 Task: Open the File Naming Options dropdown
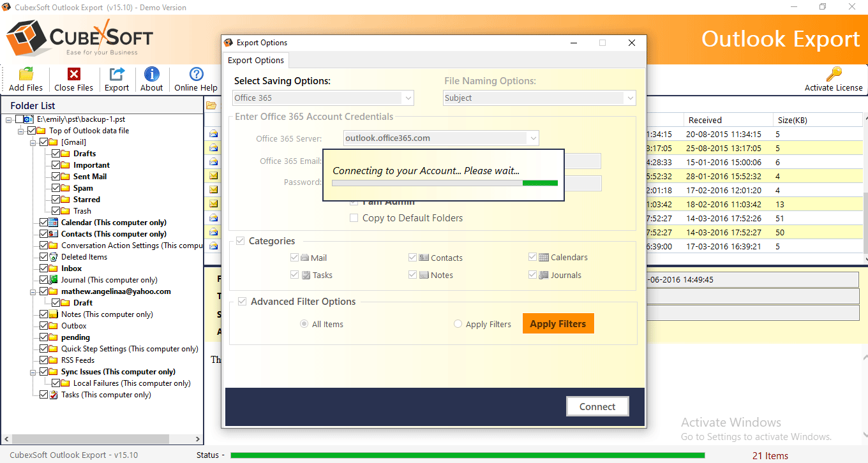(x=539, y=98)
